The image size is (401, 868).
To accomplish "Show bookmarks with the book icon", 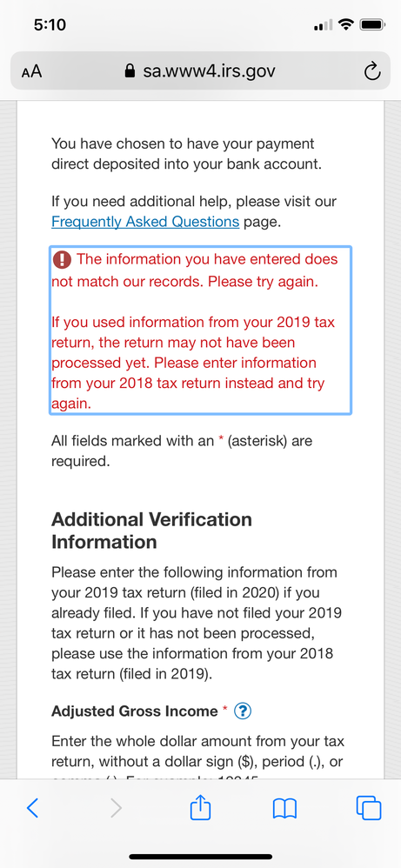I will (x=284, y=810).
